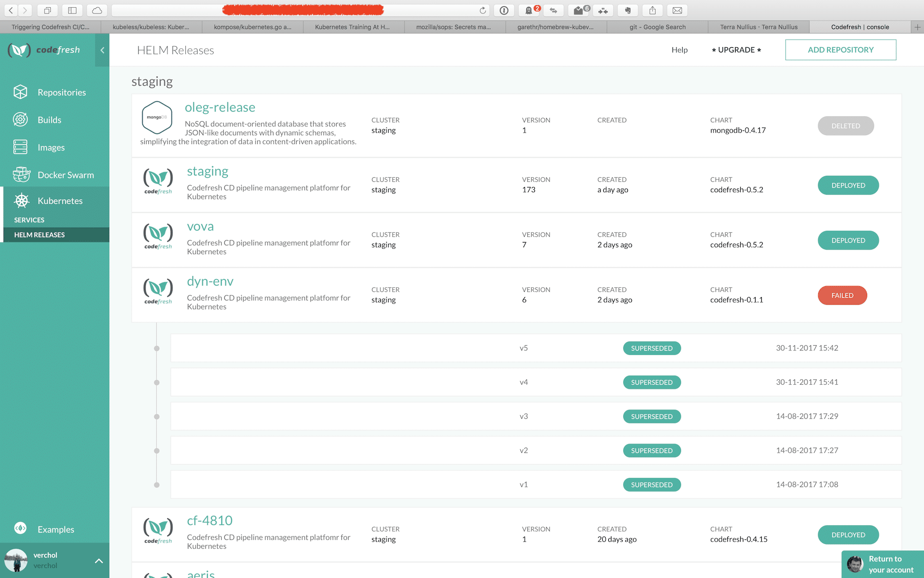The height and width of the screenshot is (578, 924).
Task: Click the mongoDB hexagon icon
Action: (x=157, y=118)
